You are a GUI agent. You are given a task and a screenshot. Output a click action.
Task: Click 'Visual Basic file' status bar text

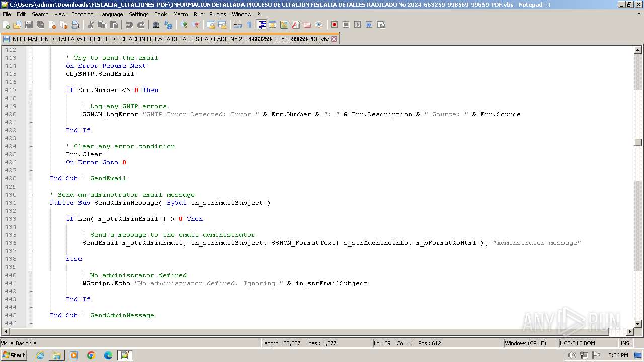tap(19, 343)
